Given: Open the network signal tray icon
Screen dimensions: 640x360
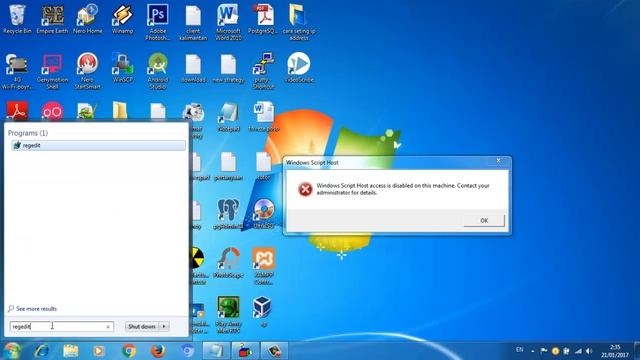Looking at the screenshot, I should click(x=578, y=351).
